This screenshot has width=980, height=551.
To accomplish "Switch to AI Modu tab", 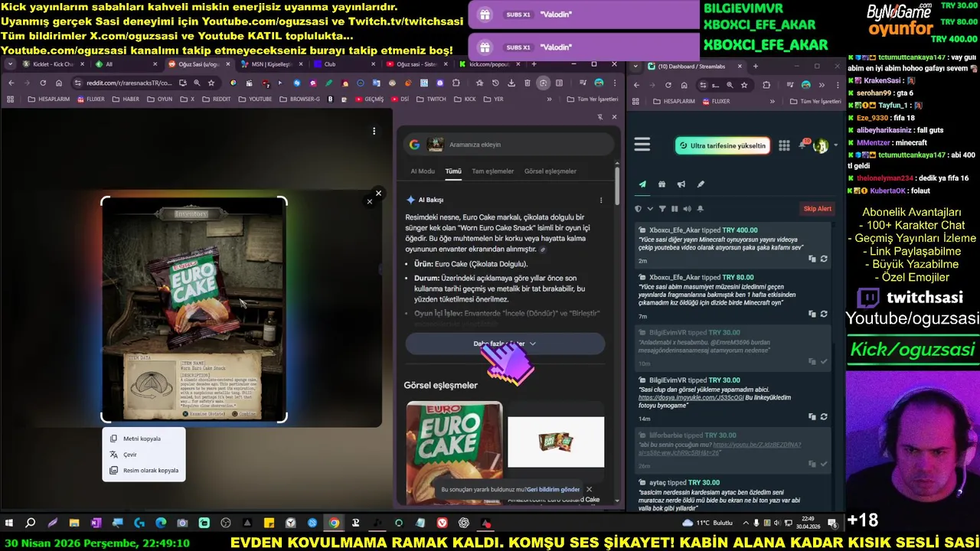I will click(x=423, y=171).
